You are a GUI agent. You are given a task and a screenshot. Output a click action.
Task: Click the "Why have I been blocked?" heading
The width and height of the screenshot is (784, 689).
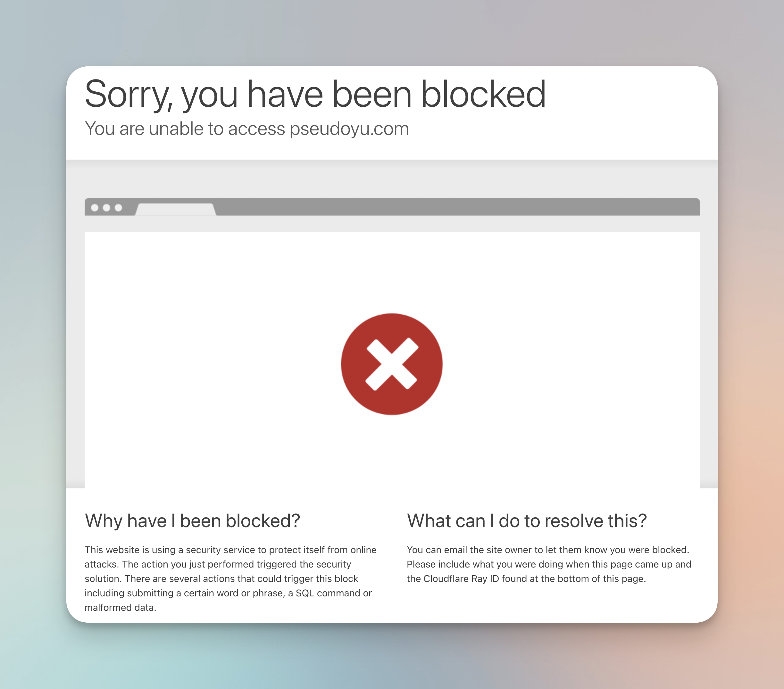192,521
